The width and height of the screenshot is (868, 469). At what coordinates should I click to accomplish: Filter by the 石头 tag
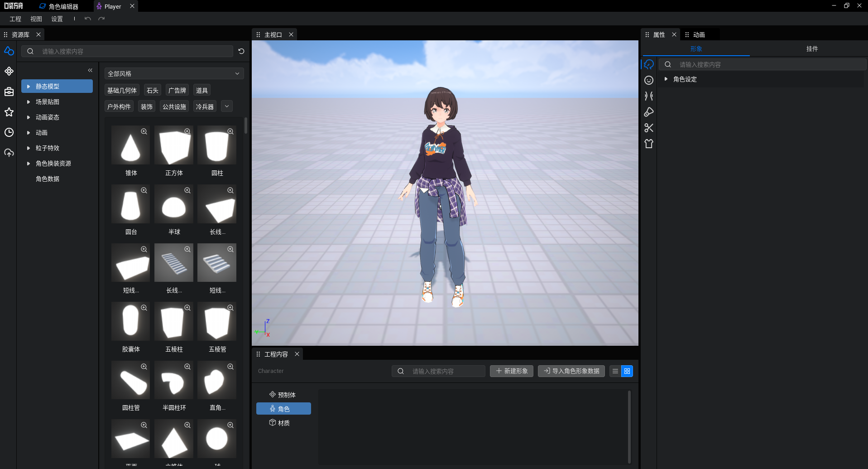(153, 90)
